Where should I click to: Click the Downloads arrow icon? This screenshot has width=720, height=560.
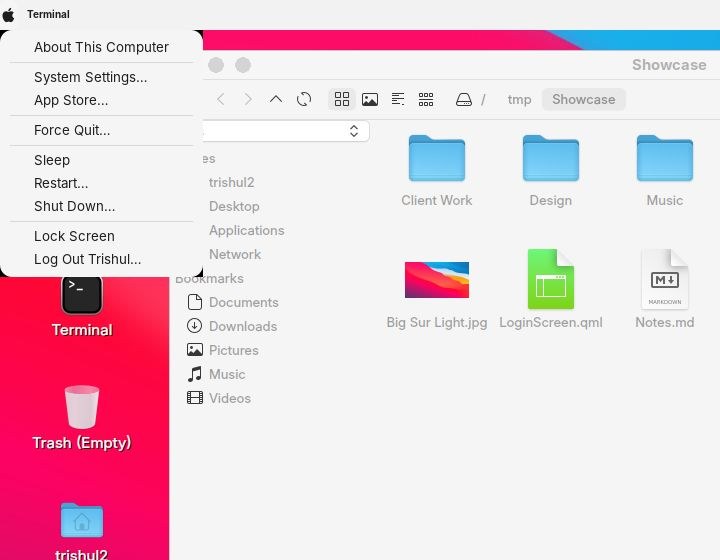(x=194, y=325)
